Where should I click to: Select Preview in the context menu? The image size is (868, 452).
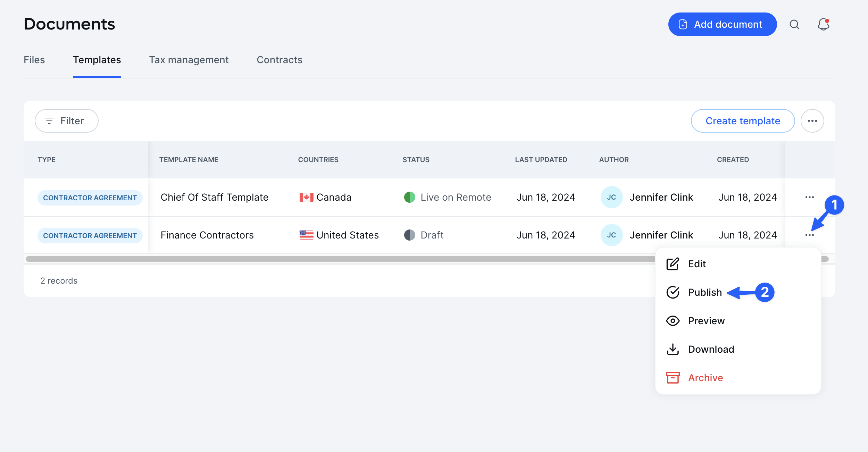[x=738, y=321]
